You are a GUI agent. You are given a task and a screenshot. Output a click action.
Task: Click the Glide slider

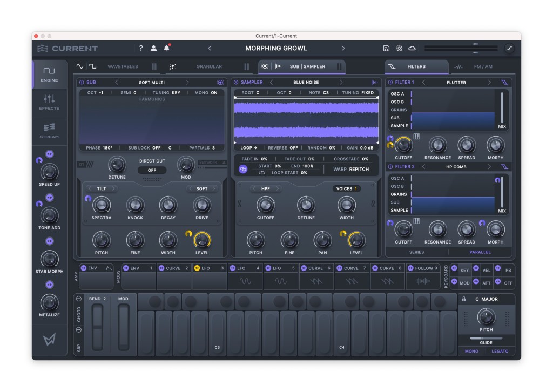click(485, 339)
